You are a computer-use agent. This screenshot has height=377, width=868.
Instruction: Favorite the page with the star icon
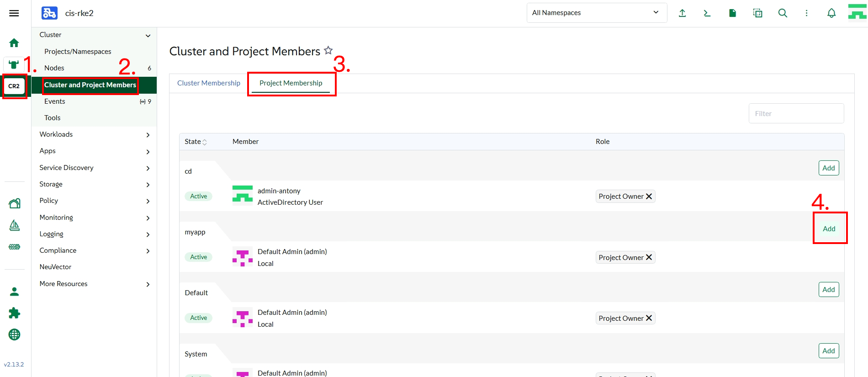(328, 50)
